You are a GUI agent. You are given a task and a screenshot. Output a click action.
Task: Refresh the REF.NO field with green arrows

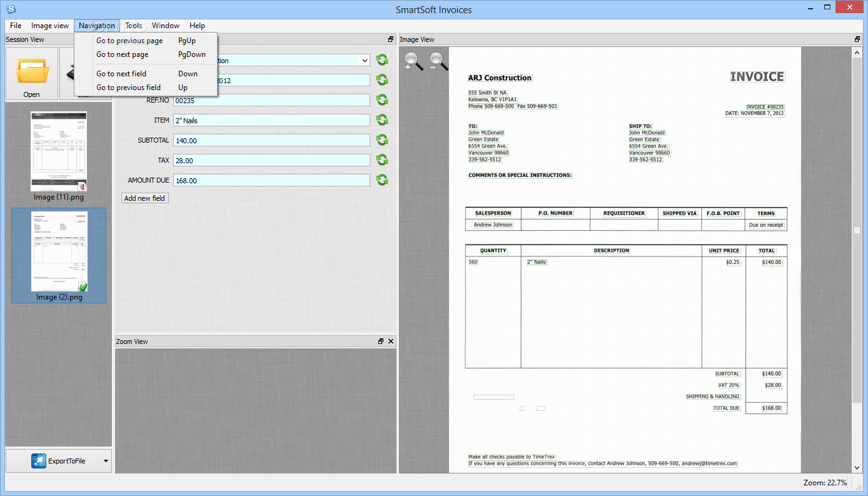(381, 100)
